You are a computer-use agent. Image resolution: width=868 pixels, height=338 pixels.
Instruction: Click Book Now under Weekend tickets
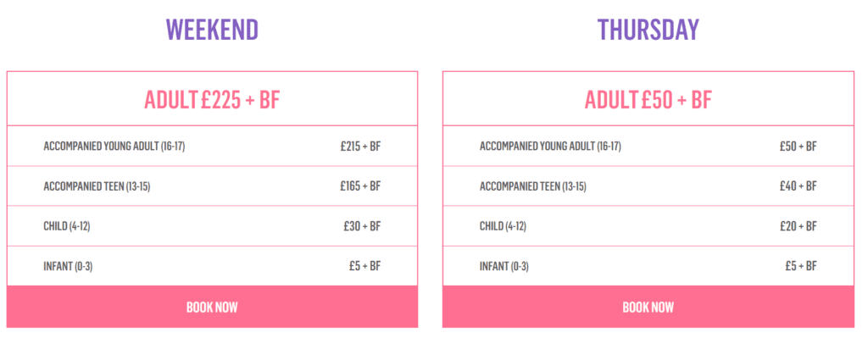pyautogui.click(x=212, y=307)
